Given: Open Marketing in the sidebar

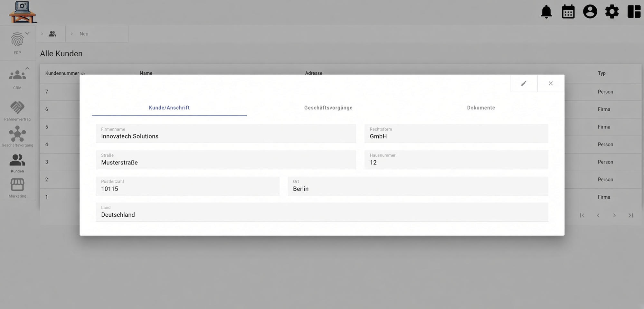Looking at the screenshot, I should [17, 188].
